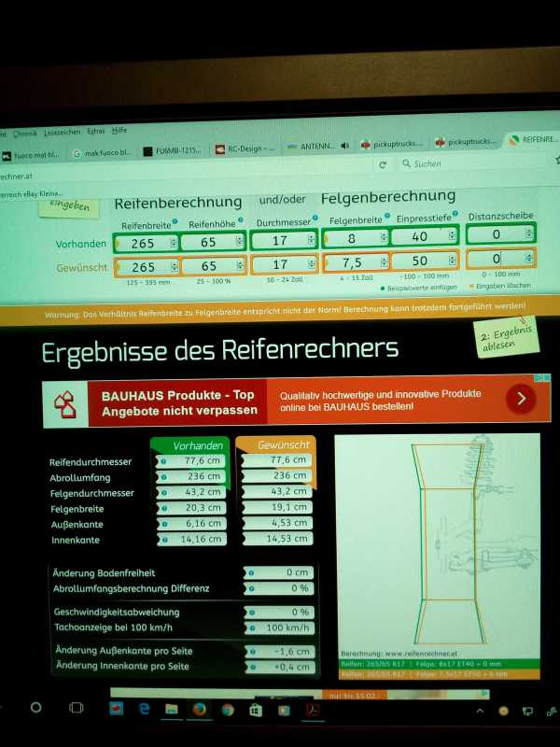The height and width of the screenshot is (747, 560).
Task: Show info for Änderung Außenkante pro Seite
Action: pyautogui.click(x=253, y=652)
